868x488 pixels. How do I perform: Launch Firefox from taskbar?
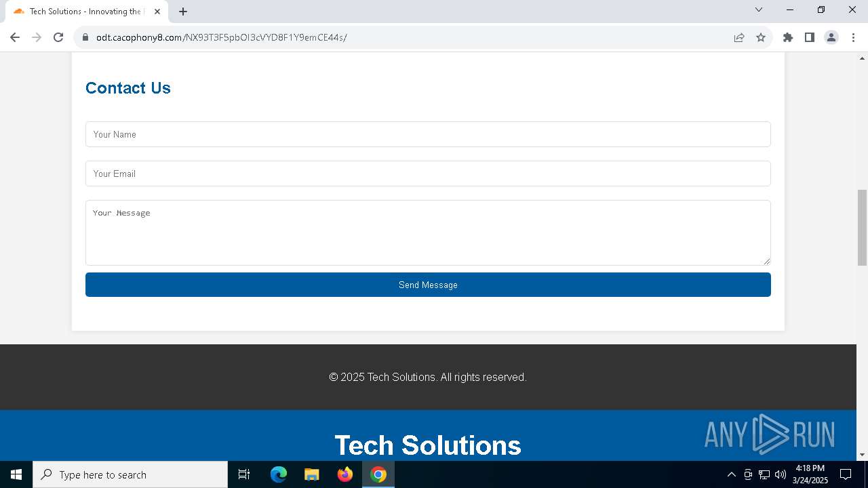click(x=345, y=474)
